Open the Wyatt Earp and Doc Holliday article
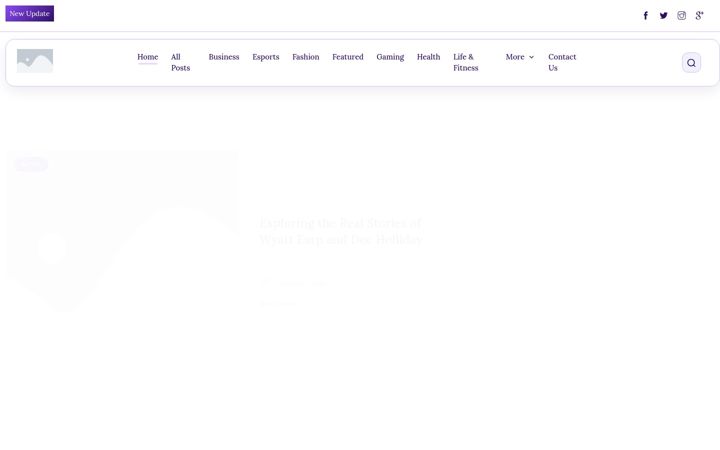720x450 pixels. point(340,231)
